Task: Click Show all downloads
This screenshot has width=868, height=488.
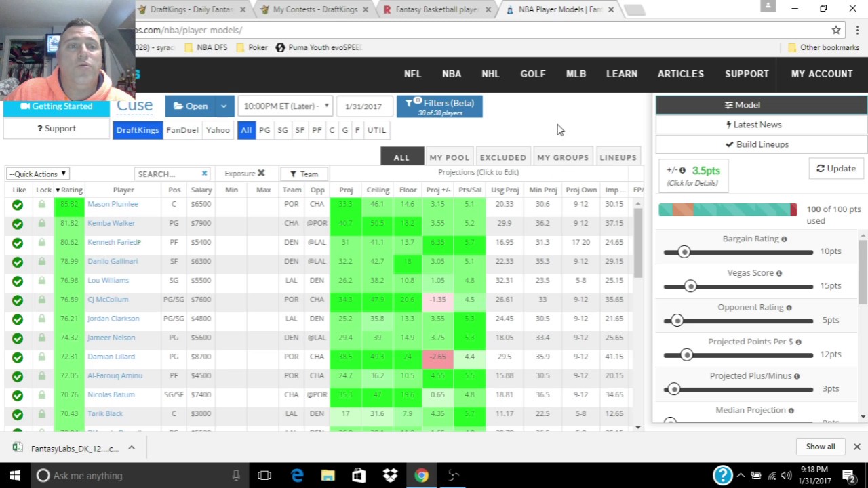Action: click(x=821, y=447)
